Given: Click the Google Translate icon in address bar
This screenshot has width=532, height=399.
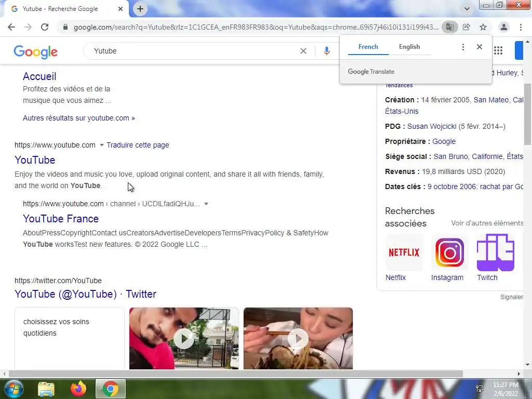Looking at the screenshot, I should click(449, 27).
